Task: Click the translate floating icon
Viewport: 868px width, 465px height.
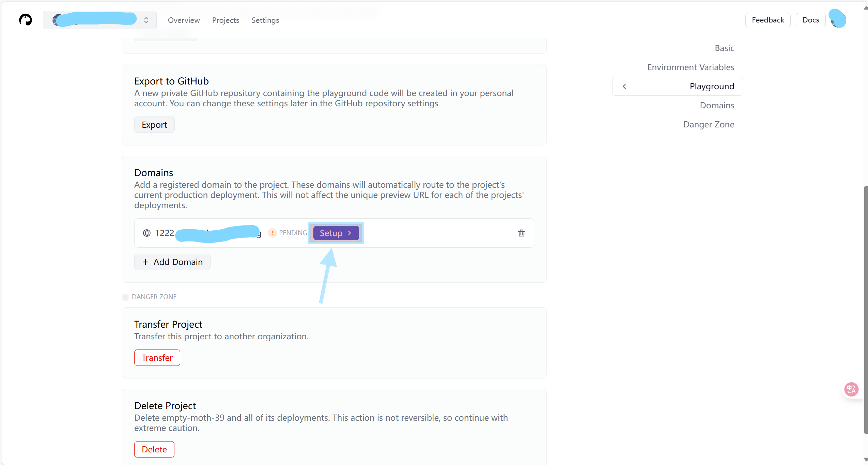Action: 851,389
